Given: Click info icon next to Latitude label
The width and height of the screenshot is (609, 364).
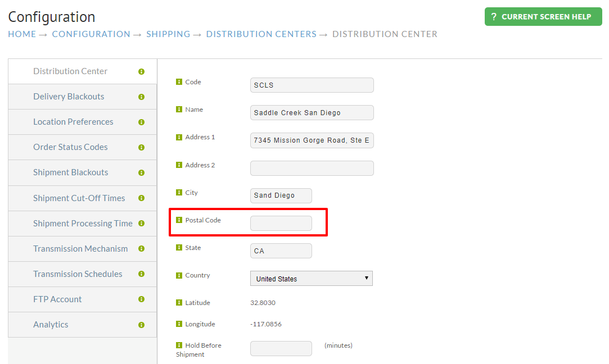Looking at the screenshot, I should 179,303.
